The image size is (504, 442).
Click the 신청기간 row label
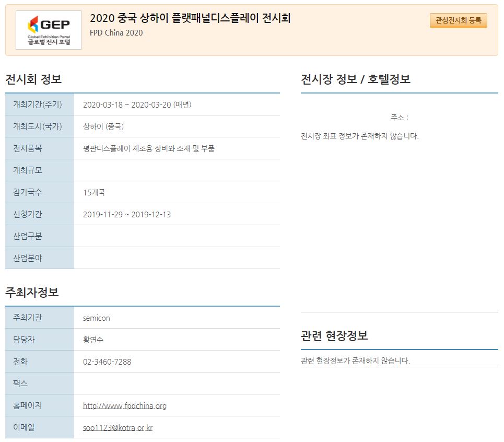tap(27, 214)
